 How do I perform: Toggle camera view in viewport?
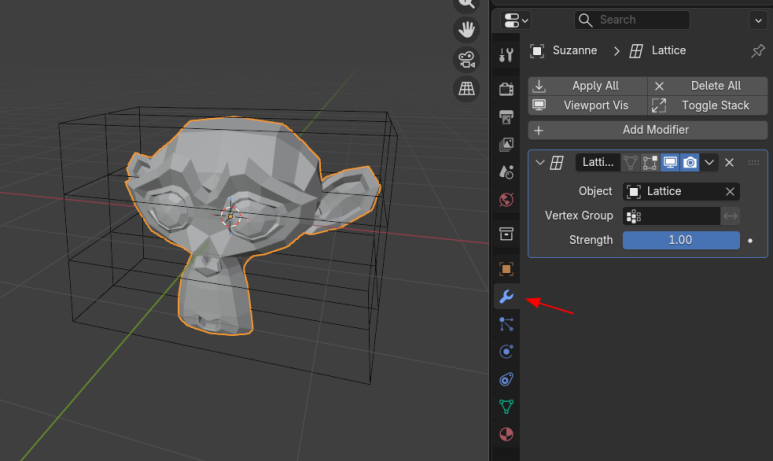[x=466, y=60]
